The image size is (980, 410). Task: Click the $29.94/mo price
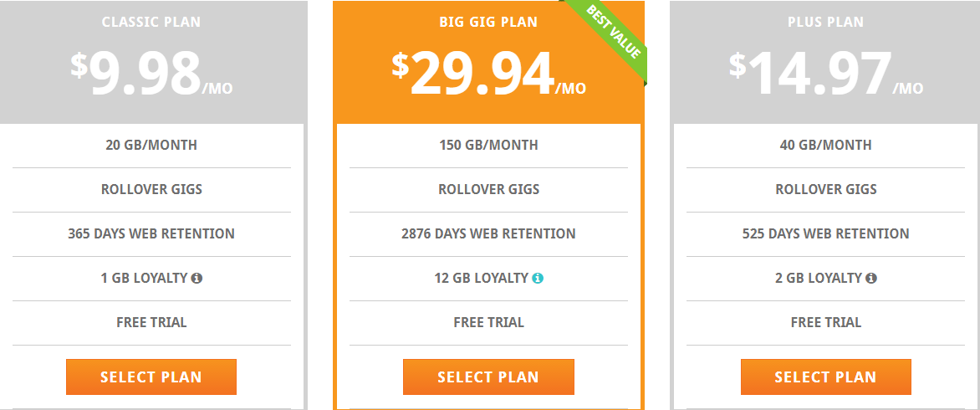(x=489, y=73)
